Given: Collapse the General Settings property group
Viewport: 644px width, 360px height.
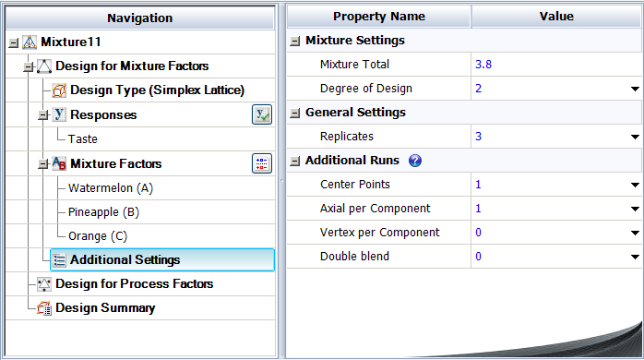Looking at the screenshot, I should pos(294,113).
